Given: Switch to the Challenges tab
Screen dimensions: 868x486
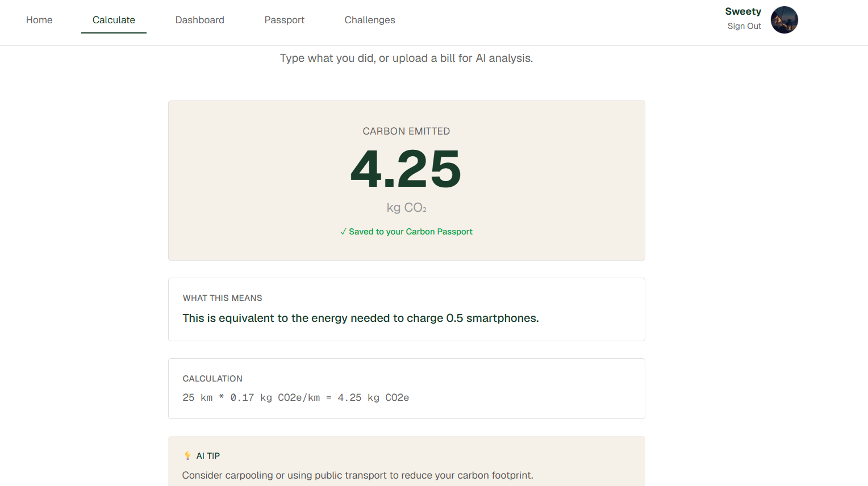Looking at the screenshot, I should [369, 20].
